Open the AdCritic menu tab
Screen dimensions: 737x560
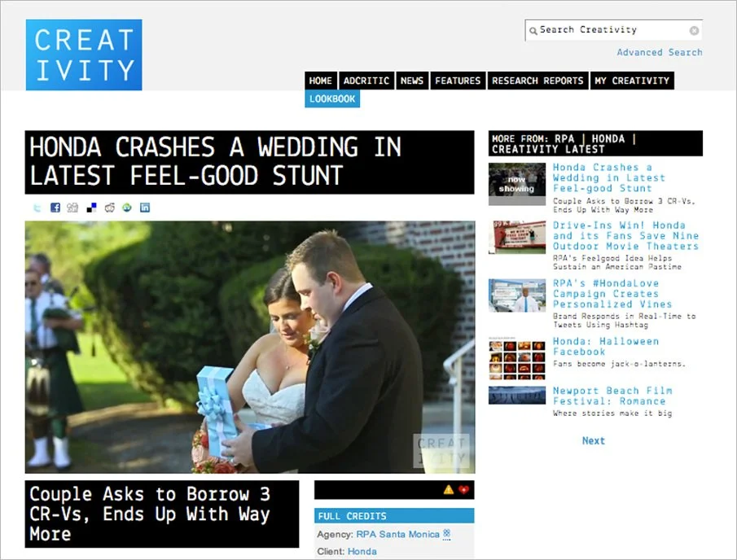(x=366, y=81)
